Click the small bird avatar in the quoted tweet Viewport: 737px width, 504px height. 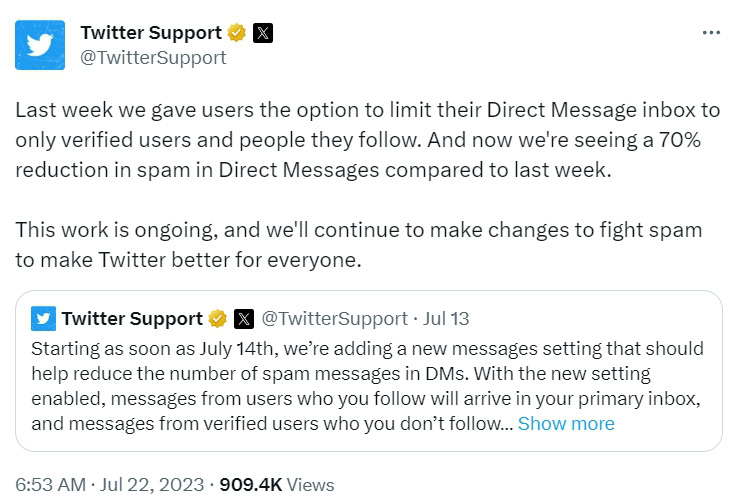tap(42, 319)
